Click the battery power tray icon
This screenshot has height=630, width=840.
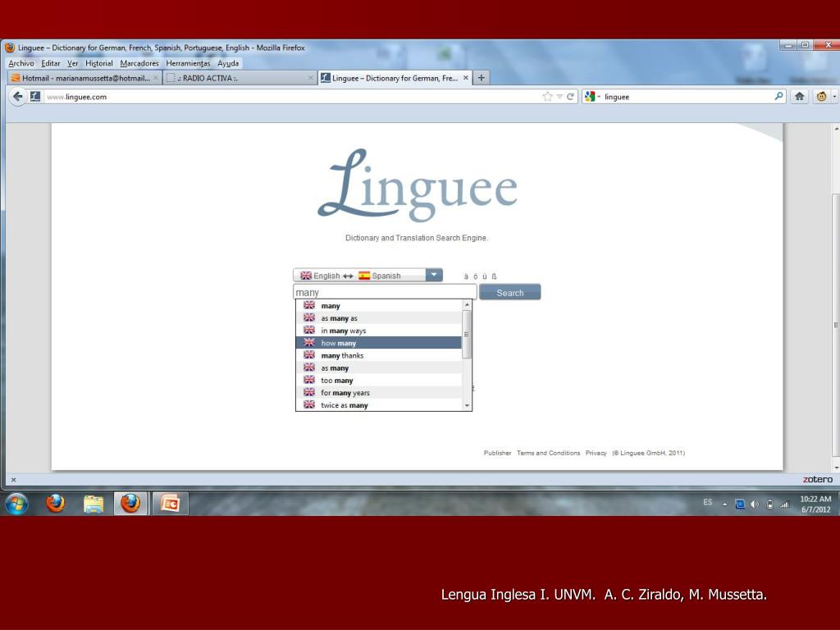[x=769, y=504]
